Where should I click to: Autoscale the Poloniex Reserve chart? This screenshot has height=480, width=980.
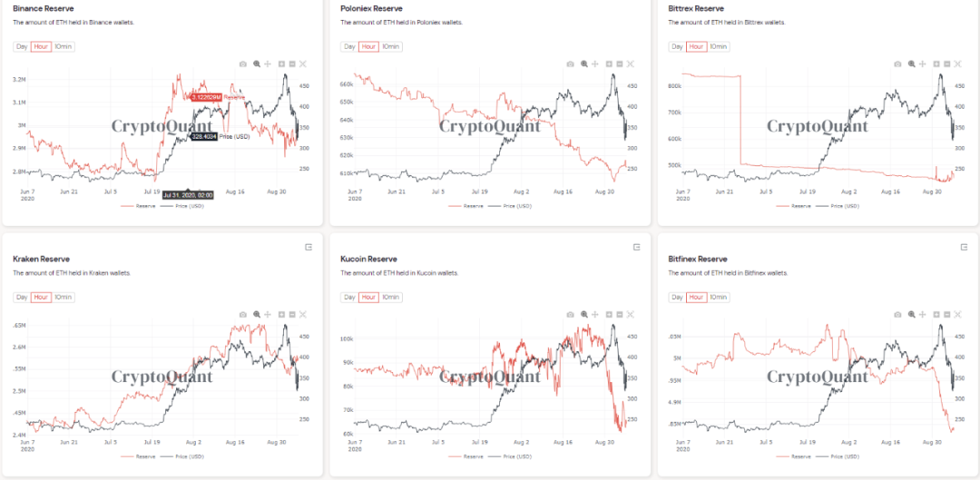click(631, 64)
